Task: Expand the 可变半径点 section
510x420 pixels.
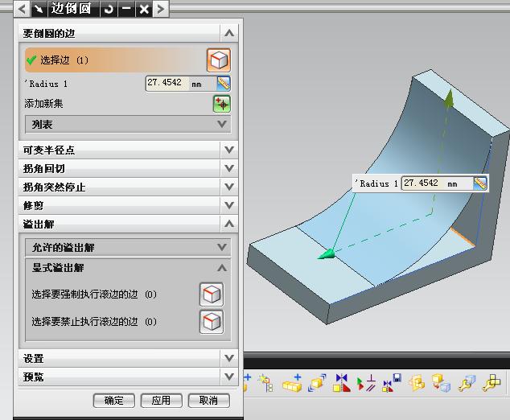Action: pyautogui.click(x=229, y=150)
